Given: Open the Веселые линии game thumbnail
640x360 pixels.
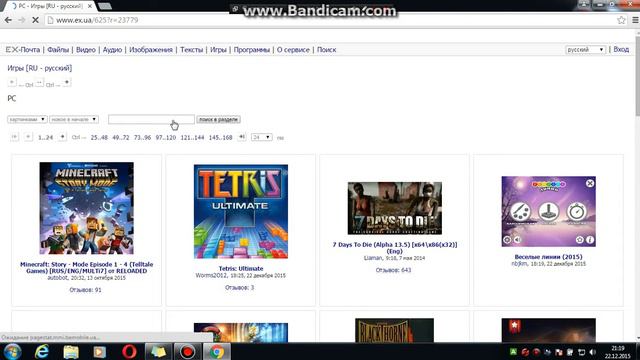Looking at the screenshot, I should (x=549, y=211).
